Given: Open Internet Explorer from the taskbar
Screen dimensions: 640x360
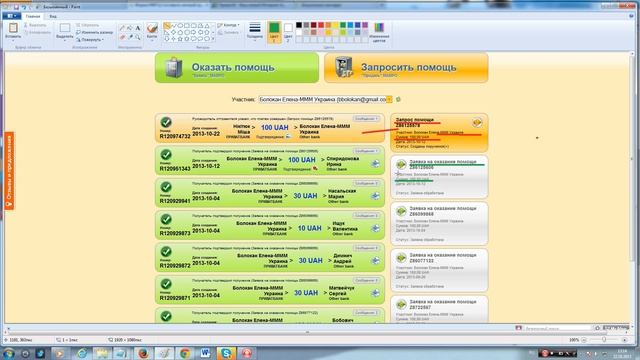Looking at the screenshot, I should (82, 353).
